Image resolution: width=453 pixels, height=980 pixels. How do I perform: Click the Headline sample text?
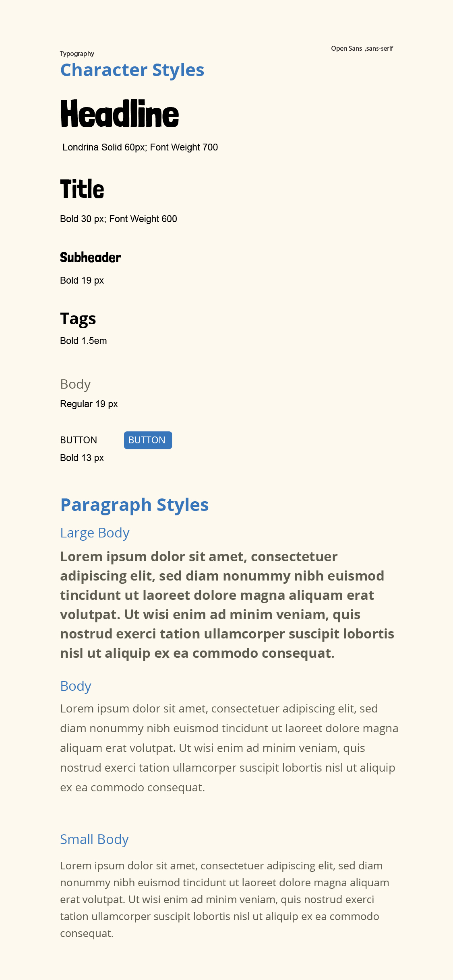point(119,114)
